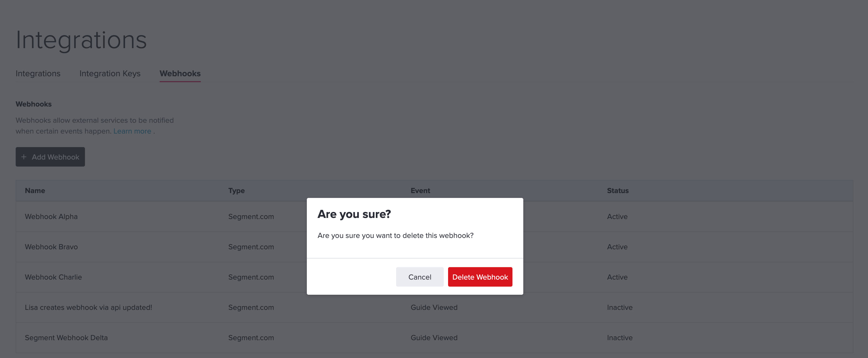Click Segment.com type in Segment Webhook Delta row
The height and width of the screenshot is (358, 868).
tap(251, 338)
